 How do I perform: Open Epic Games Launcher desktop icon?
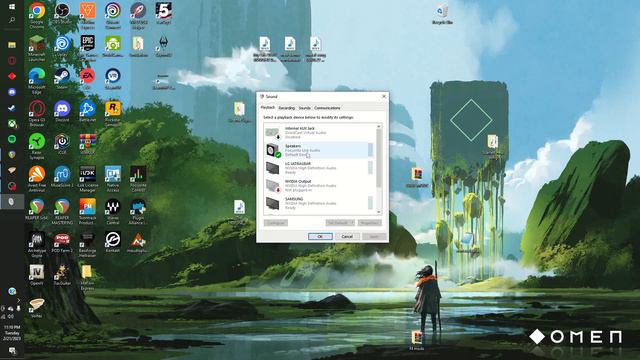[87, 48]
